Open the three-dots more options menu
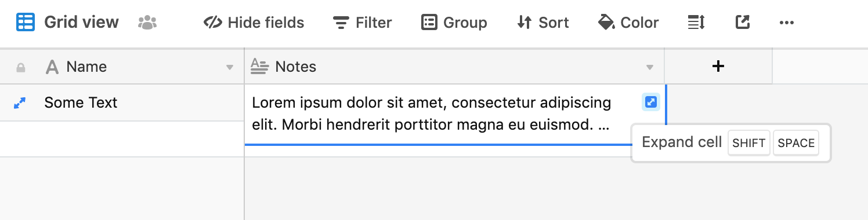 (x=786, y=23)
